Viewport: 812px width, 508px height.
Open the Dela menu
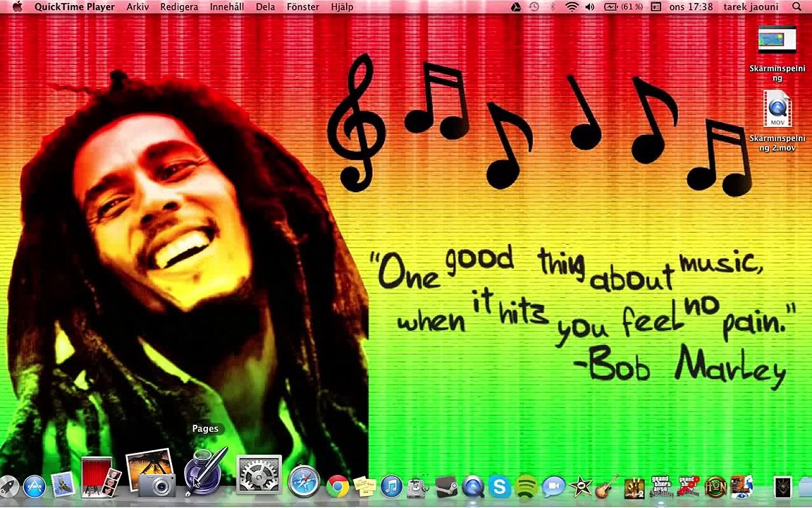pyautogui.click(x=265, y=7)
